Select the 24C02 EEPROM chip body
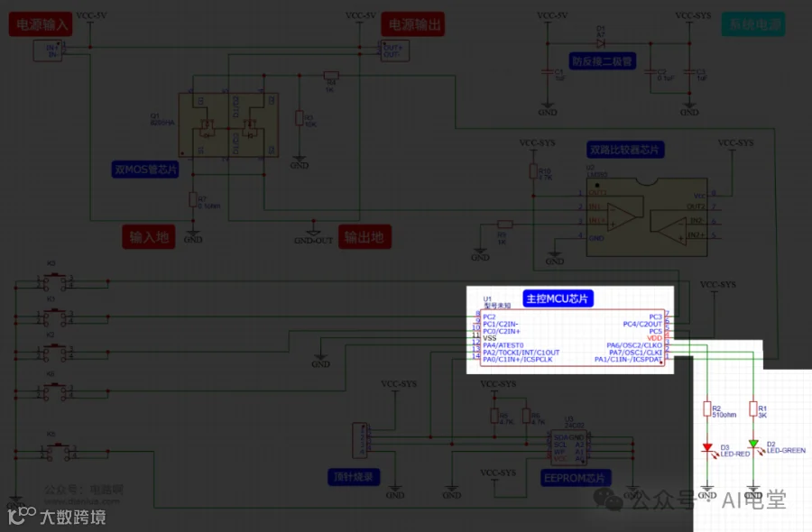The height and width of the screenshot is (532, 812). coord(568,446)
